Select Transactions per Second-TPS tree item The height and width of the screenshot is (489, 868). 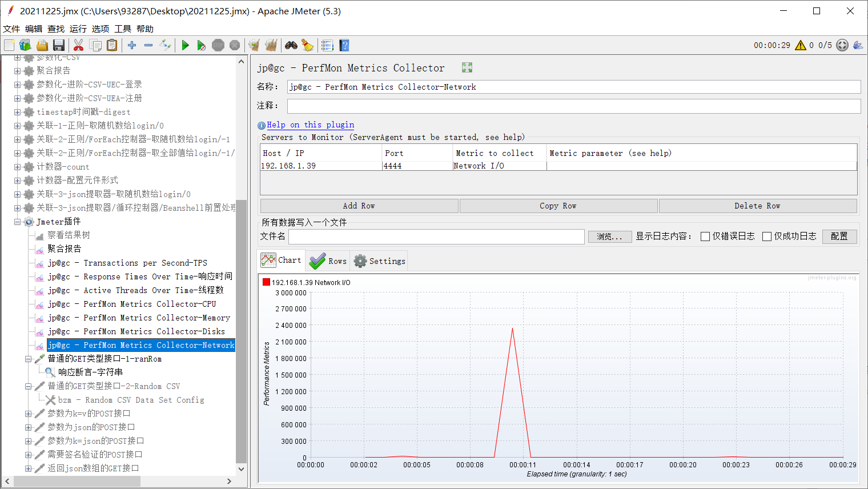127,263
